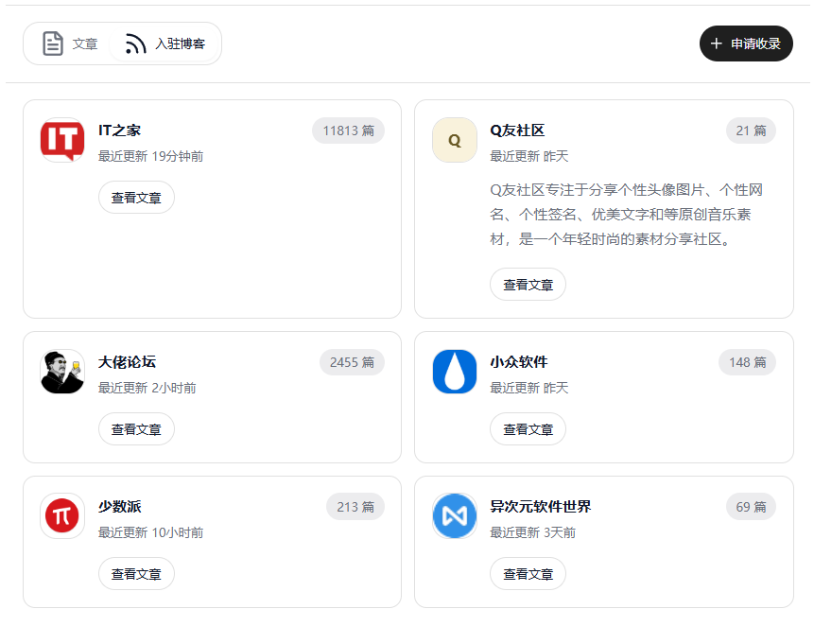Image resolution: width=814 pixels, height=644 pixels.
Task: Click the 少数派 blog title
Action: pyautogui.click(x=120, y=506)
